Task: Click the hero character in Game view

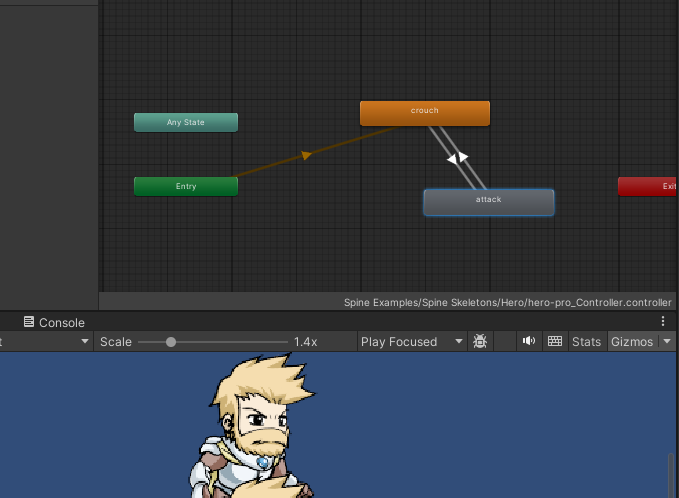Action: click(x=255, y=427)
